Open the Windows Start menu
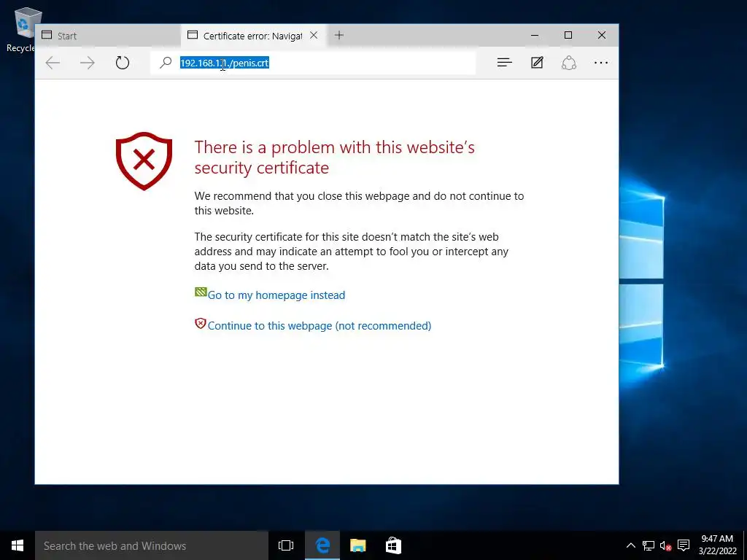 tap(18, 545)
